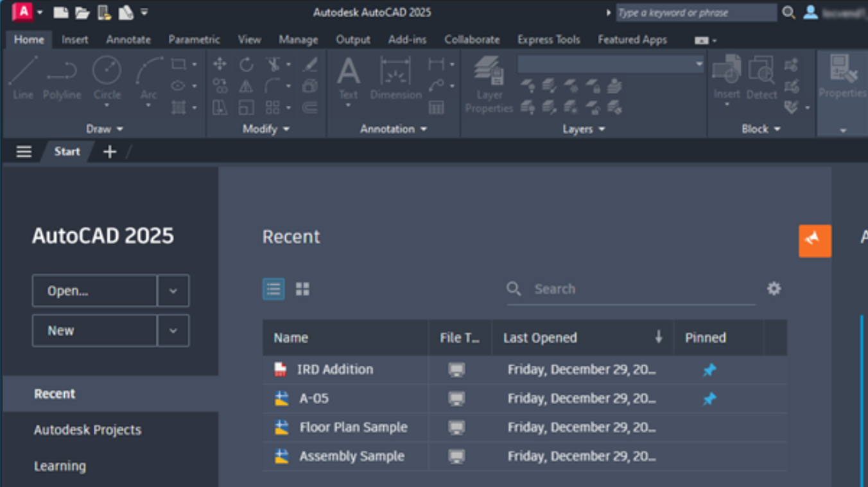The width and height of the screenshot is (868, 487).
Task: Select the Dimension tool
Action: tap(395, 78)
